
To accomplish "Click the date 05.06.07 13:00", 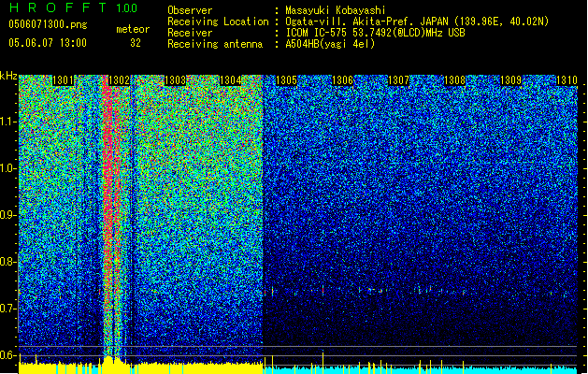I will tap(48, 43).
